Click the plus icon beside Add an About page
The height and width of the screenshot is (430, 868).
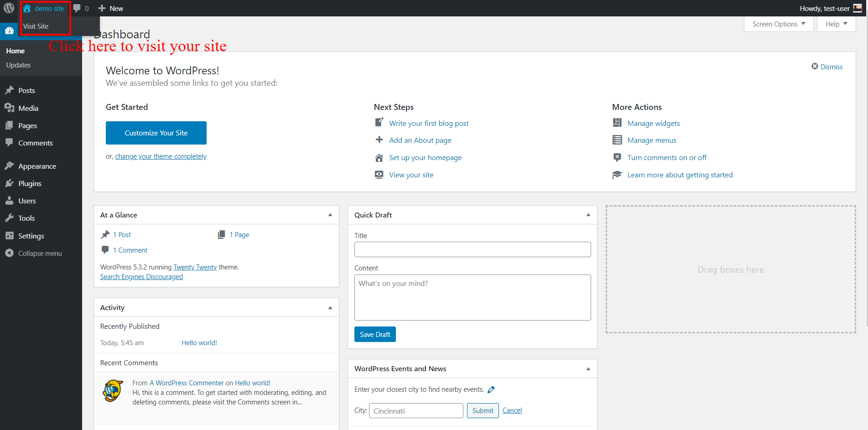tap(379, 140)
